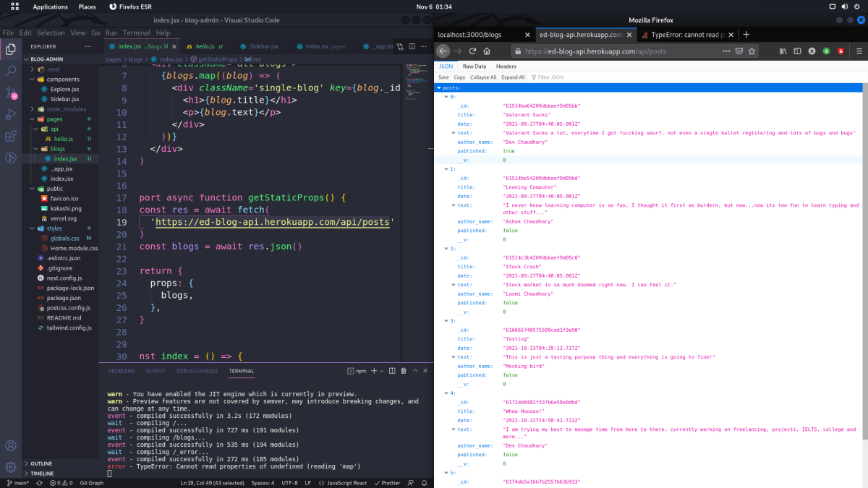Bookmark the page with the star icon
Screen dimensions: 868x488
point(752,51)
